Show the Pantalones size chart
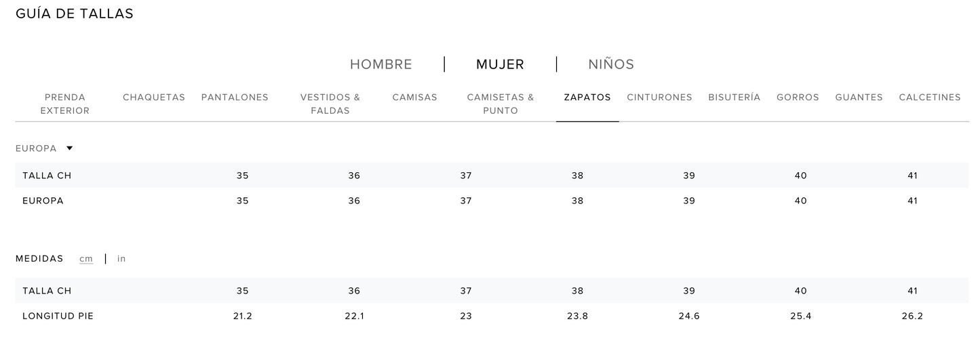Image resolution: width=980 pixels, height=343 pixels. coord(235,97)
